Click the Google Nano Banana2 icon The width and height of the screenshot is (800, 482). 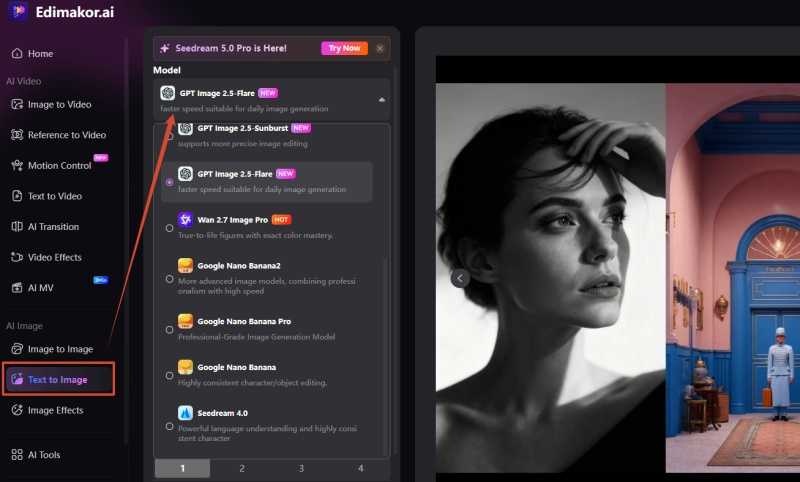[185, 265]
